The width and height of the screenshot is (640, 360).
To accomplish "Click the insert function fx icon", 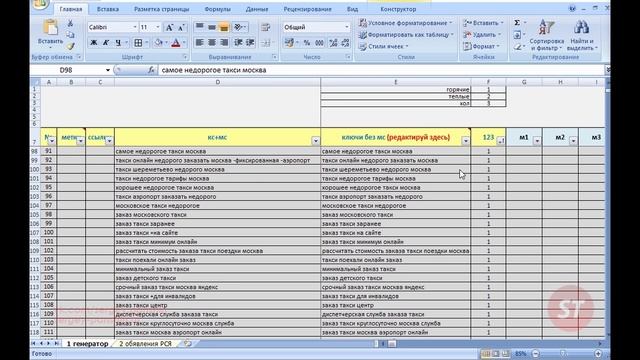I will [x=151, y=70].
